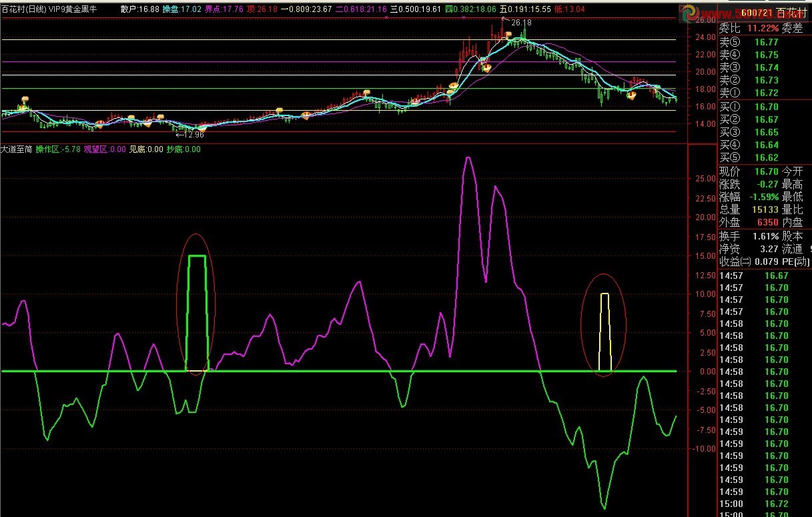Click the 15:00 trade tick entry at 16.72

[749, 504]
